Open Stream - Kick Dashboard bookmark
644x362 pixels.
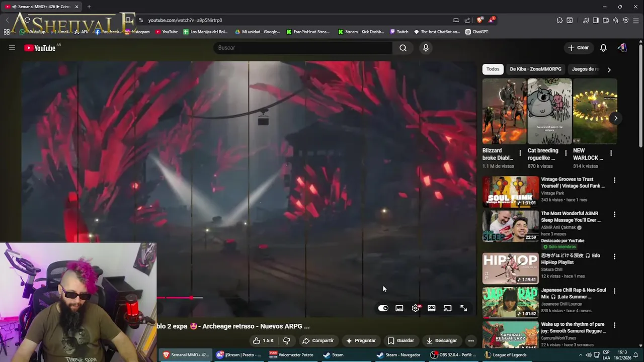coord(361,32)
